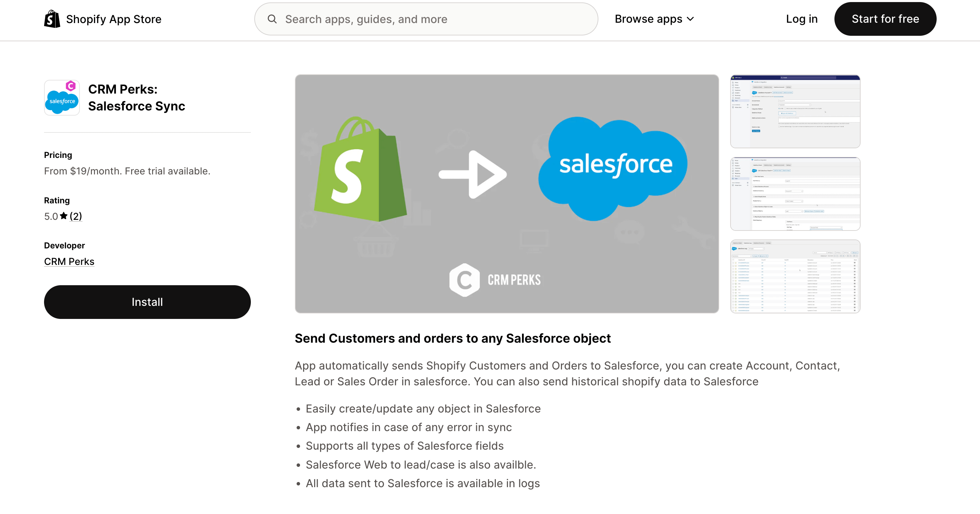Click the star icon beside the 5.0 rating

[x=64, y=216]
